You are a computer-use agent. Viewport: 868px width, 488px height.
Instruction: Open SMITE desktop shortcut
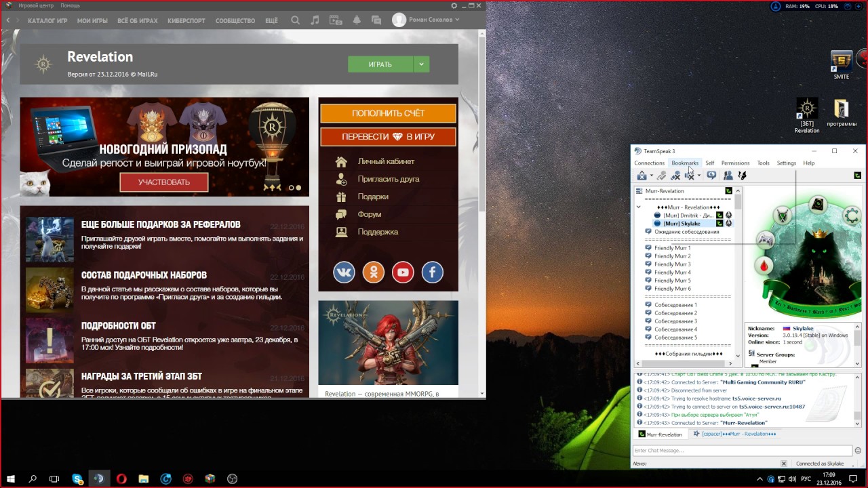coord(842,65)
